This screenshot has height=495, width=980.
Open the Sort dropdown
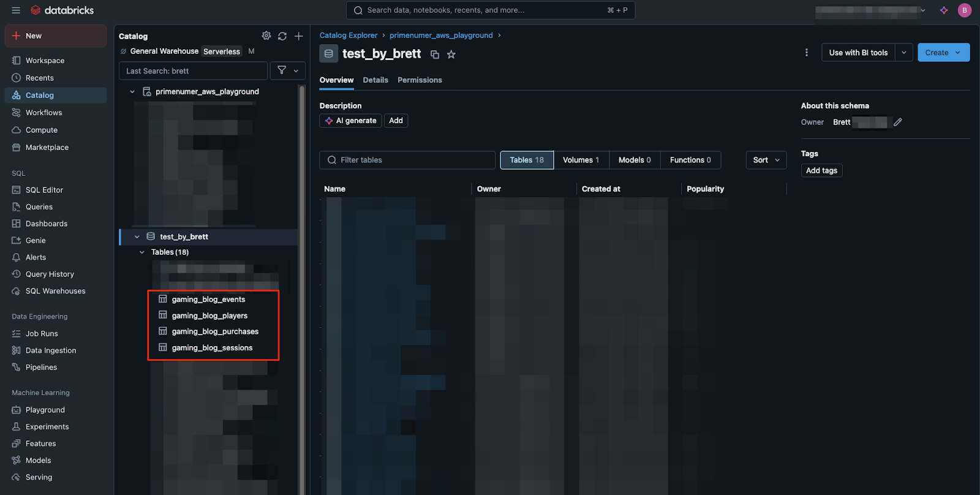tap(766, 160)
